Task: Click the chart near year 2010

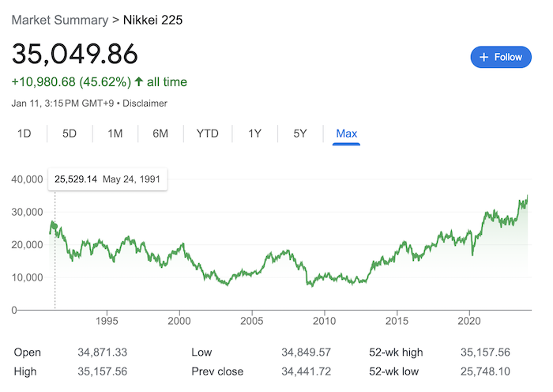Action: (324, 276)
